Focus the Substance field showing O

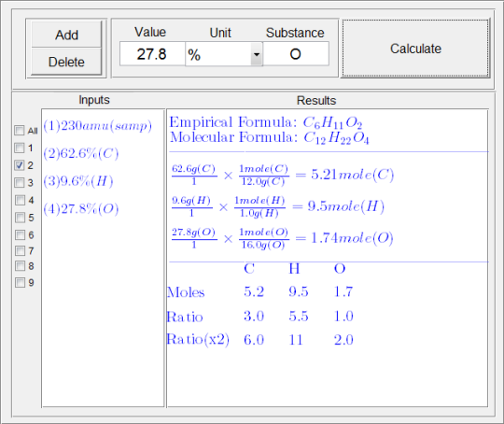pyautogui.click(x=296, y=54)
